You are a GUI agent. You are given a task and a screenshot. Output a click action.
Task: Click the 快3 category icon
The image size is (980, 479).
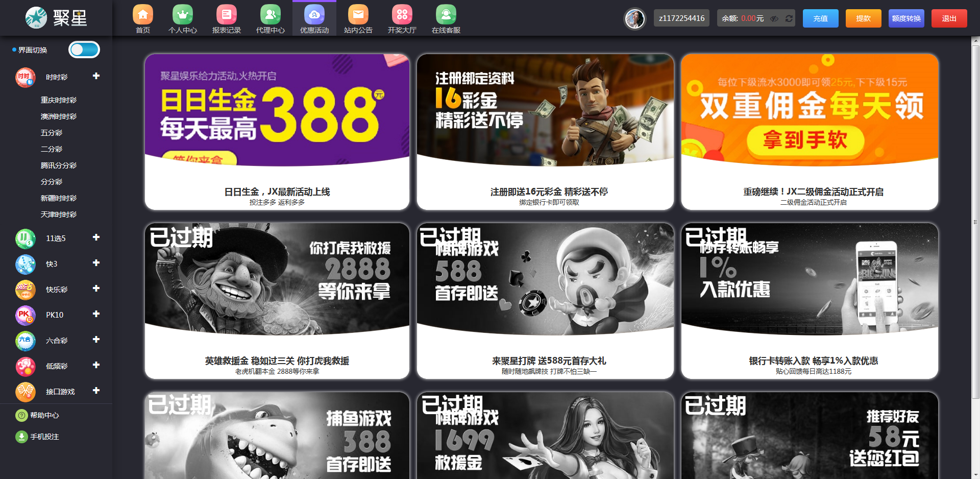[x=26, y=264]
